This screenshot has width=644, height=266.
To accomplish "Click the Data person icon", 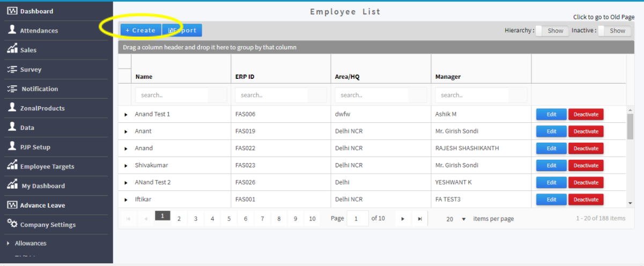I will pos(12,127).
